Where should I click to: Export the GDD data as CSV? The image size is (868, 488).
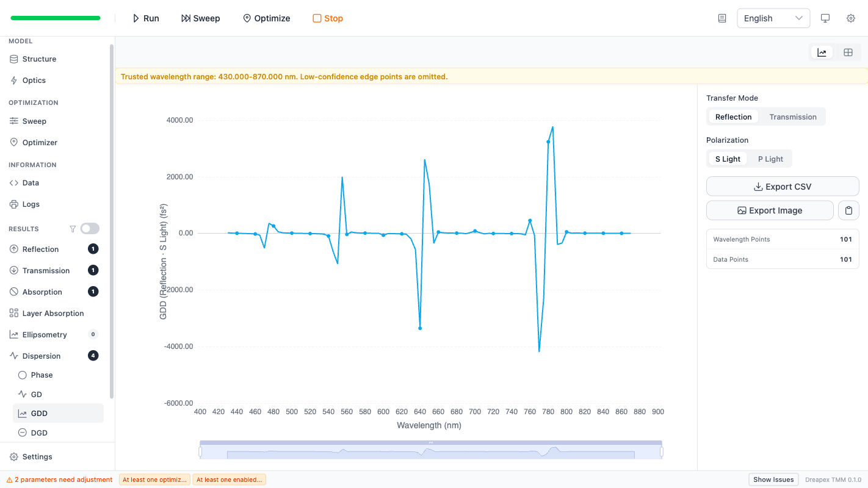(783, 186)
